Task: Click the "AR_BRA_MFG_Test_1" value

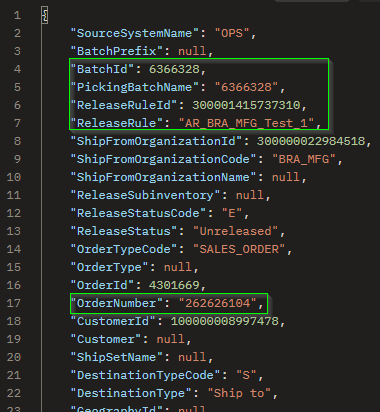Action: tap(246, 123)
